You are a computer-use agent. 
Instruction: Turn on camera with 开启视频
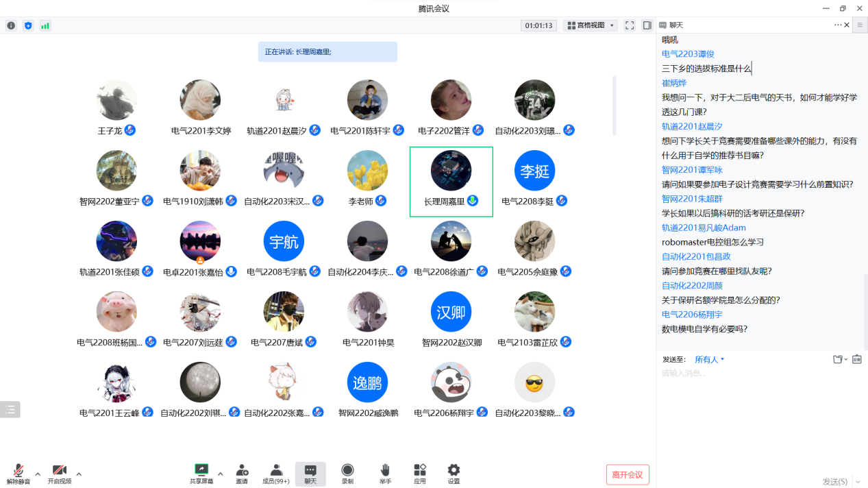coord(60,471)
